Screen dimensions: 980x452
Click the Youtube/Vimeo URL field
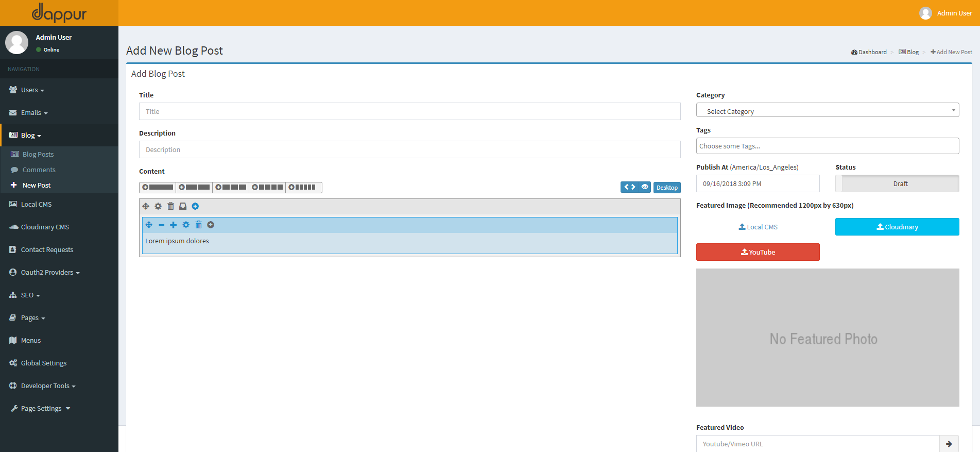pyautogui.click(x=818, y=444)
